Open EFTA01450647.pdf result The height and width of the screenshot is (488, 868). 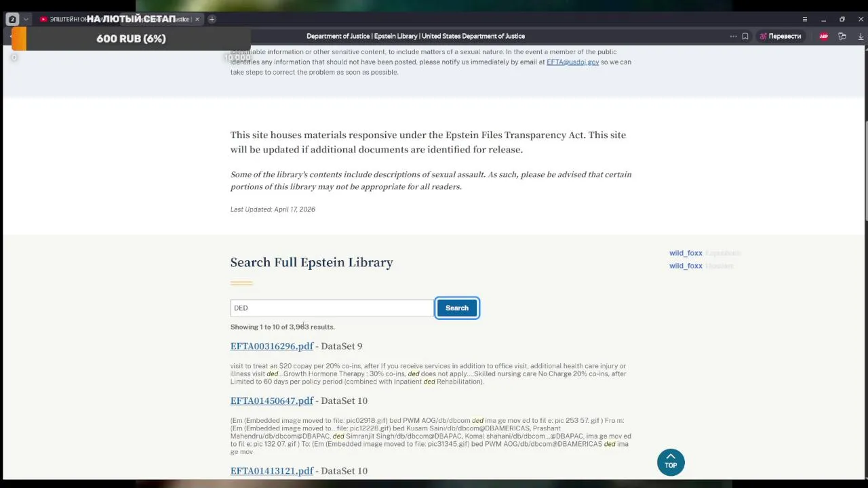point(272,401)
